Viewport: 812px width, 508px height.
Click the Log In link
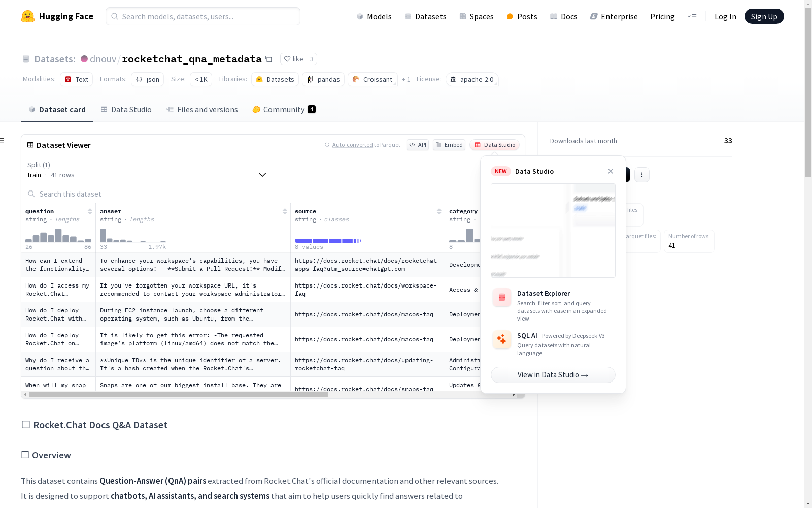725,17
